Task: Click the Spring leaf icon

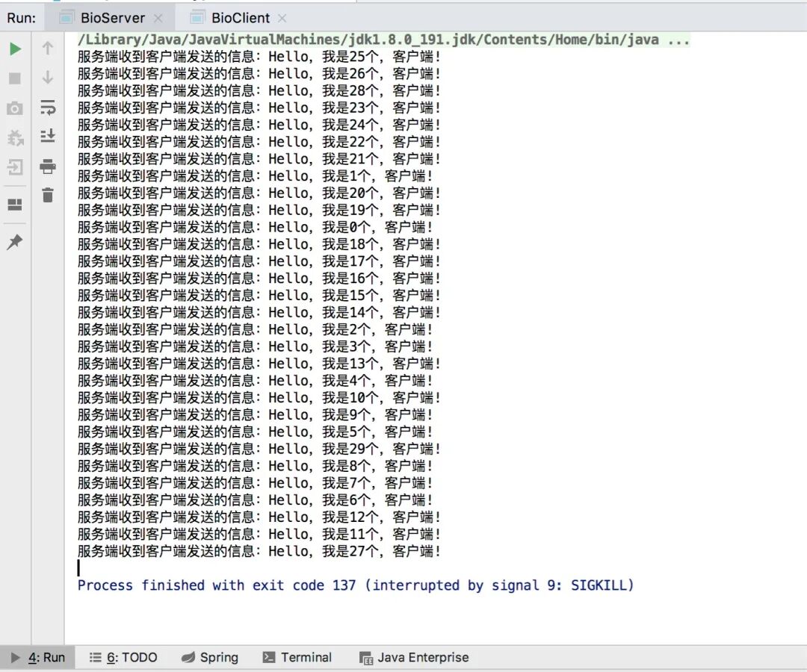Action: [x=188, y=658]
